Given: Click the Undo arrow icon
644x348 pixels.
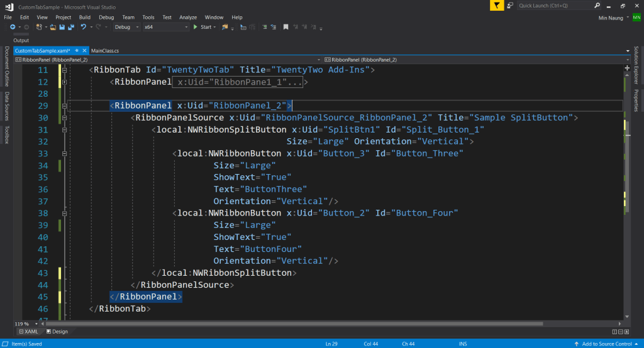Looking at the screenshot, I should coord(83,28).
